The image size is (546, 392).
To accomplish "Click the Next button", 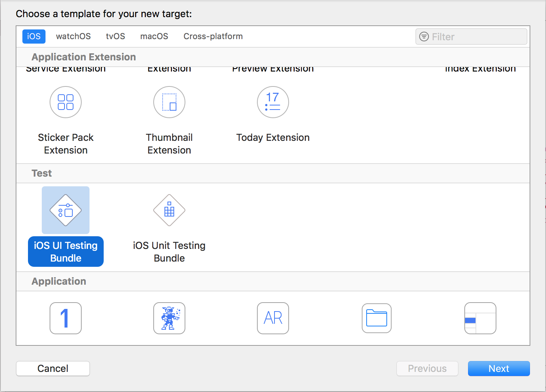I will click(x=499, y=368).
